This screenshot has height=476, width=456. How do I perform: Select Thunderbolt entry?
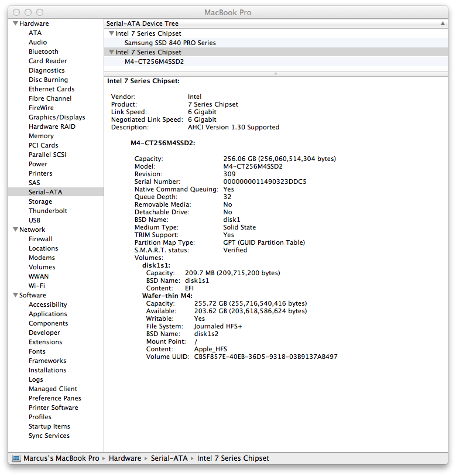[x=48, y=211]
